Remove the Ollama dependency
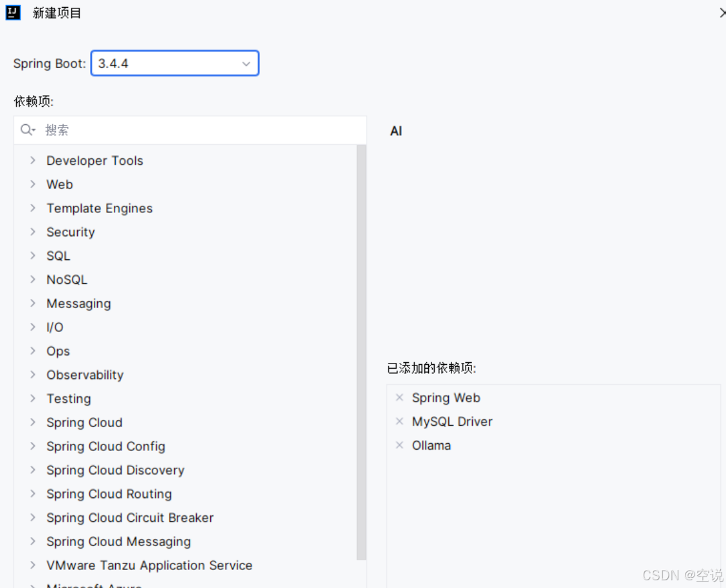The image size is (726, 588). [399, 445]
